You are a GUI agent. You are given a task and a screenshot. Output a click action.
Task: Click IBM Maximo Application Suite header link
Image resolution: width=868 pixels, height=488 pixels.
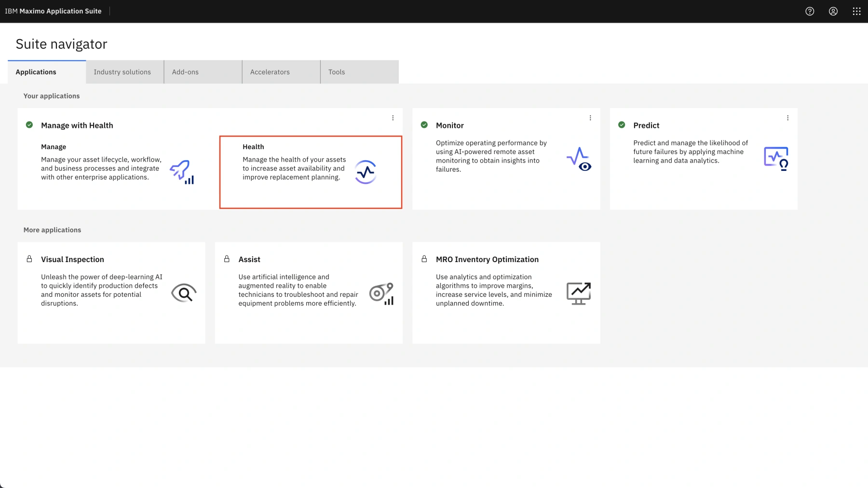(53, 11)
